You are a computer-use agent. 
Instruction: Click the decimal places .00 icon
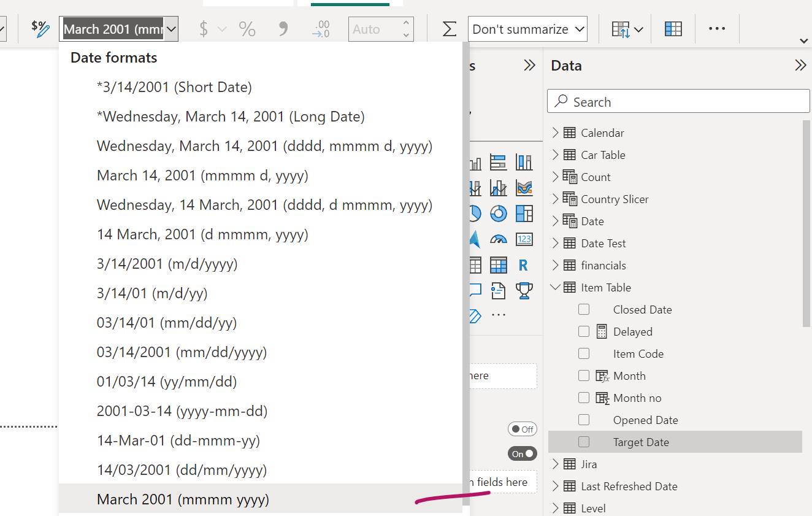tap(321, 29)
